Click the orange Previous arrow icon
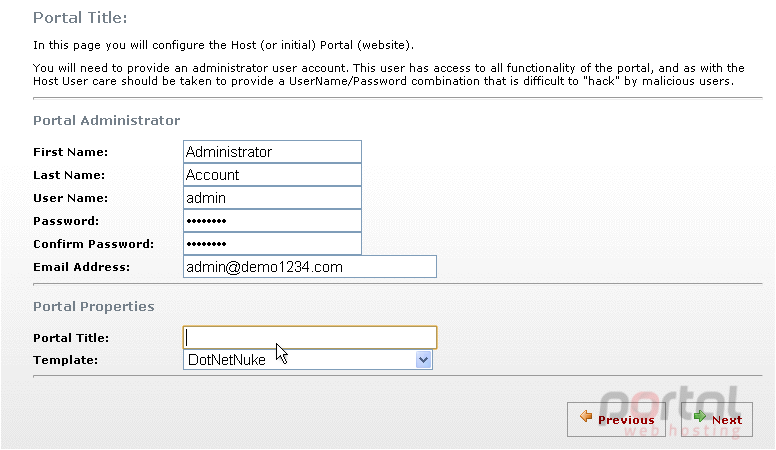 (x=586, y=417)
